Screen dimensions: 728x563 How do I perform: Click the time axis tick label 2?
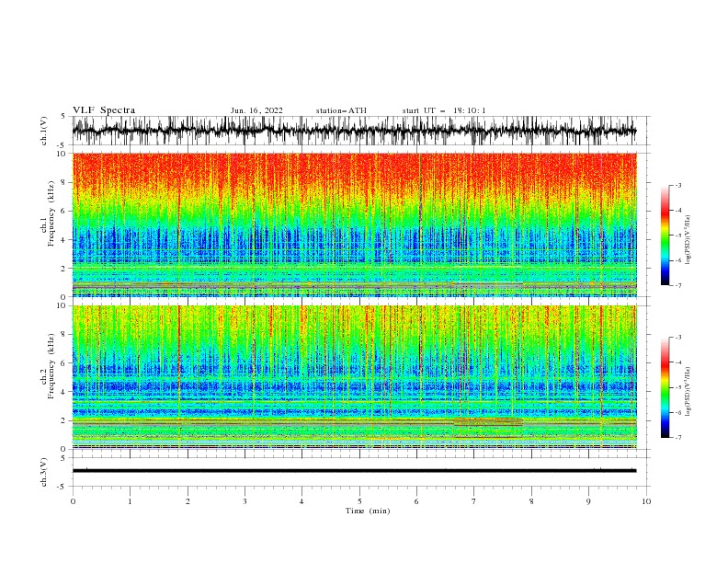click(188, 501)
